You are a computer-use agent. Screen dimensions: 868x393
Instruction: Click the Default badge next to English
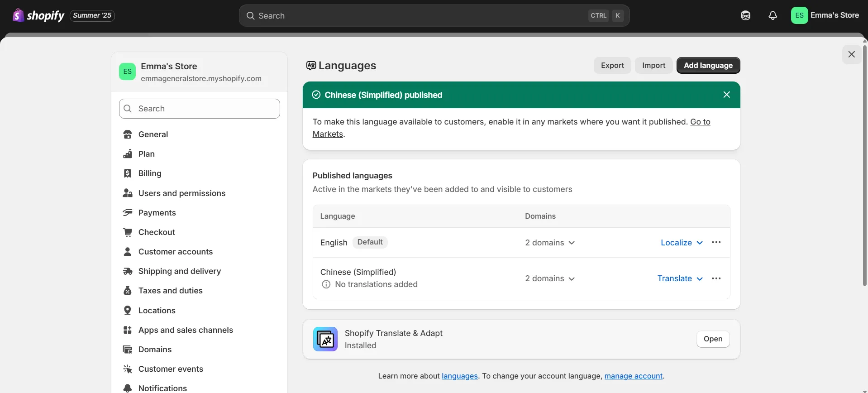tap(370, 242)
